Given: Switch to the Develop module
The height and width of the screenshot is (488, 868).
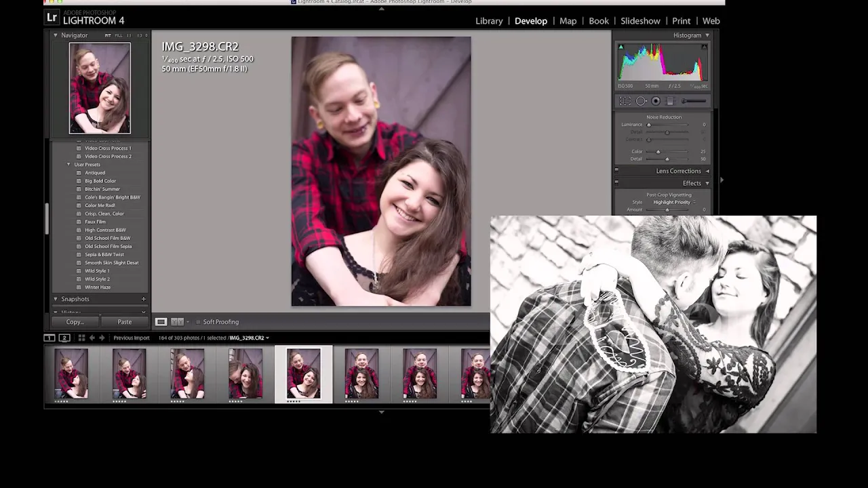Looking at the screenshot, I should [531, 21].
